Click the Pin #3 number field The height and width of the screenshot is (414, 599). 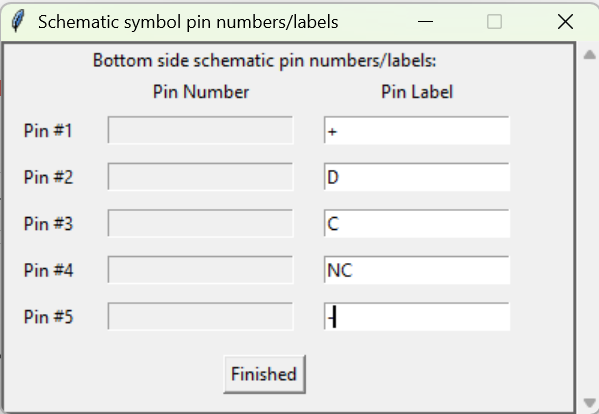coord(201,223)
